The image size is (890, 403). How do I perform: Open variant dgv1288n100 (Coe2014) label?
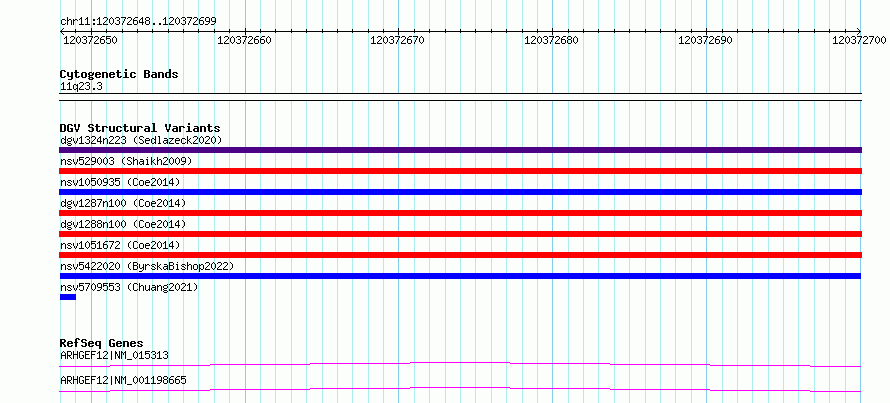point(123,224)
